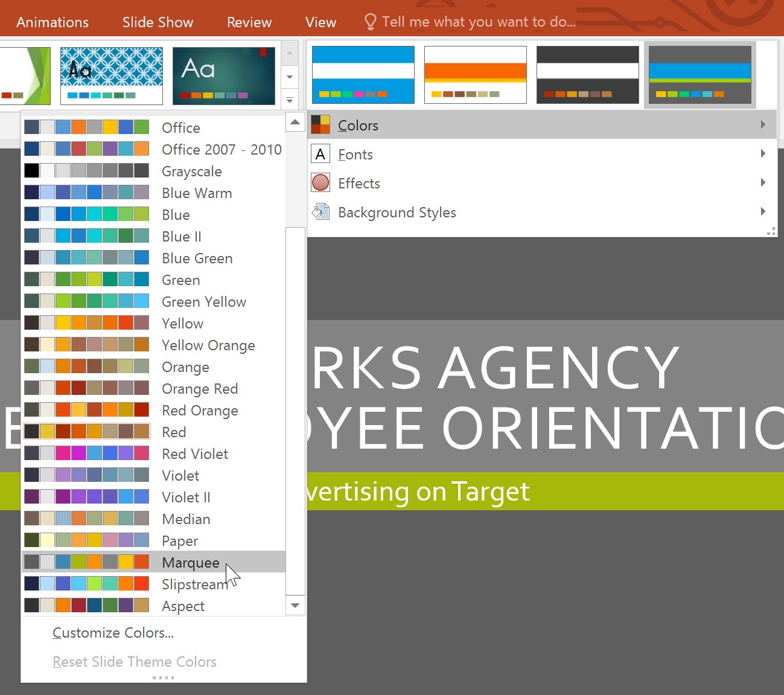Apply the Marquee color scheme

pos(190,562)
